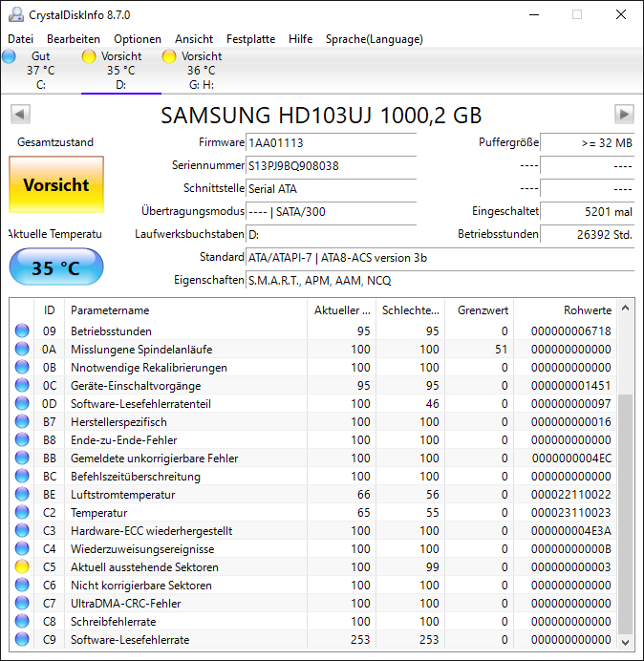Click status orb of C2 Temperatur row
This screenshot has height=661, width=644.
[22, 512]
